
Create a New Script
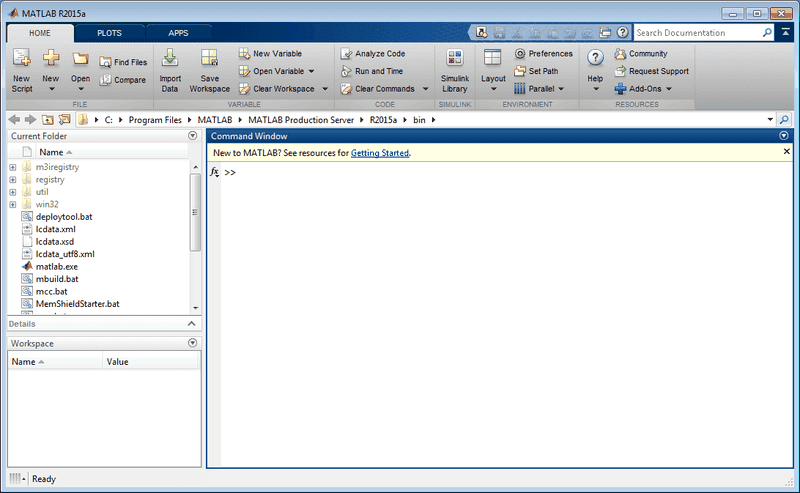(21, 70)
